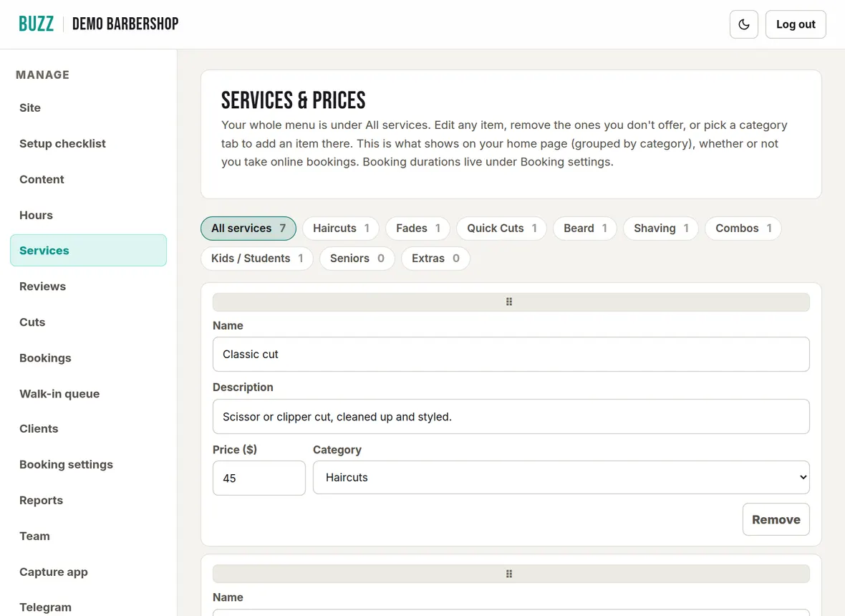This screenshot has width=845, height=616.
Task: Select the All services tab
Action: [248, 228]
